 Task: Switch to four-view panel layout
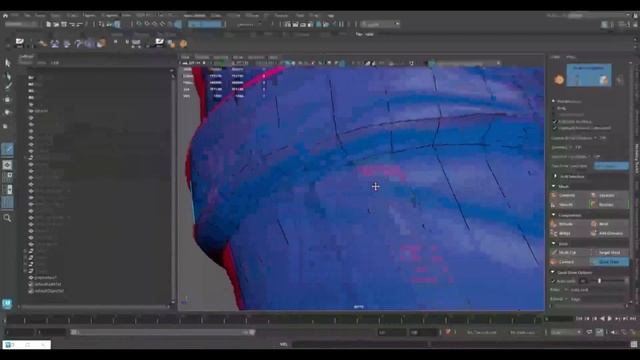point(7,177)
